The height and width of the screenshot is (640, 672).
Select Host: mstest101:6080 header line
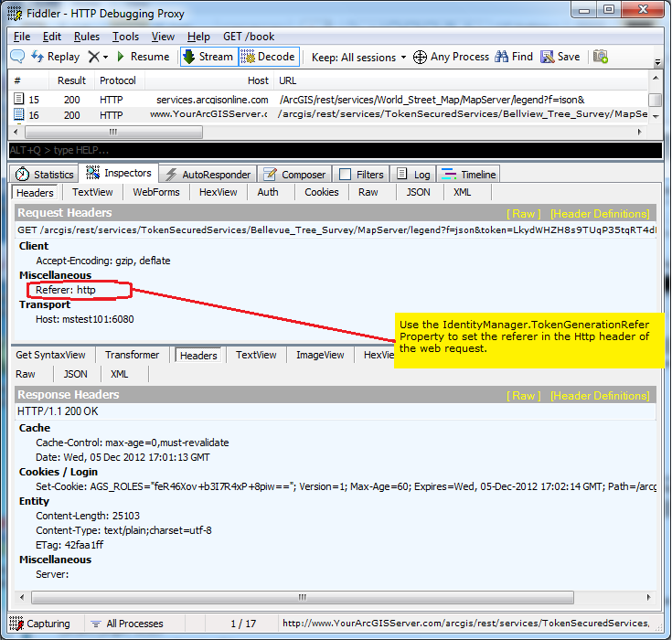tap(85, 319)
